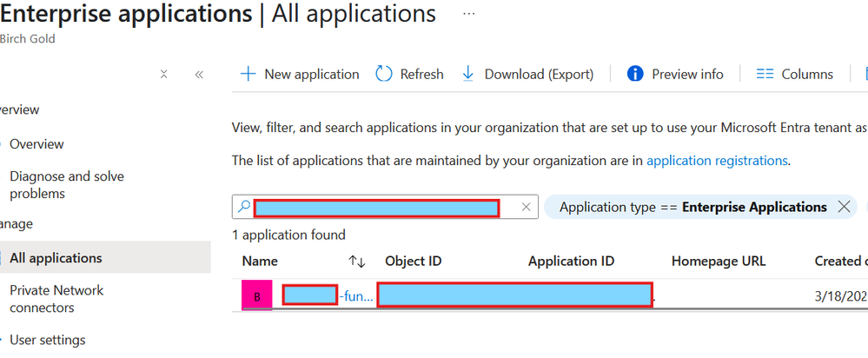Click the Columns list icon

tap(765, 74)
